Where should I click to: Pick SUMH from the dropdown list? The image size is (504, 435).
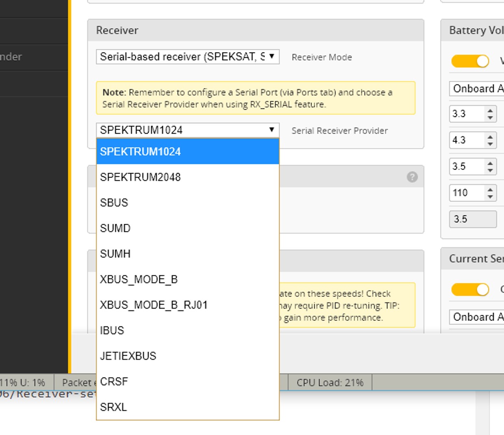tap(187, 254)
